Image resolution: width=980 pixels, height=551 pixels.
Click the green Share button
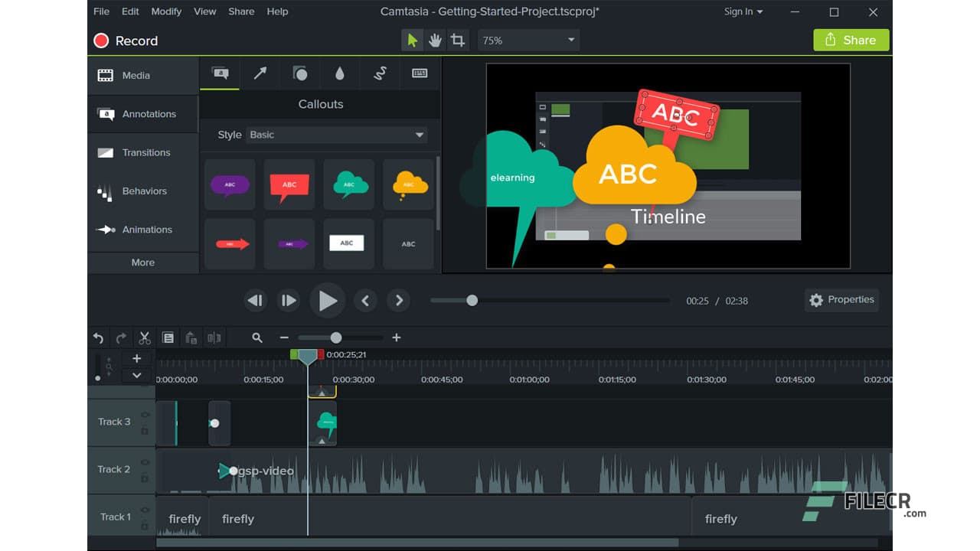(x=851, y=40)
